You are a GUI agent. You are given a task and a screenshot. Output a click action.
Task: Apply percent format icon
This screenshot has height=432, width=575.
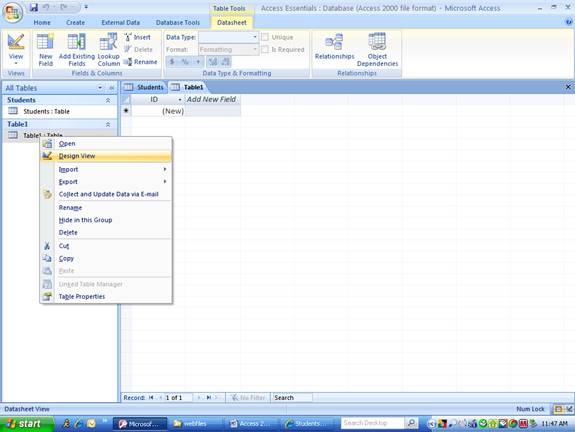click(185, 62)
